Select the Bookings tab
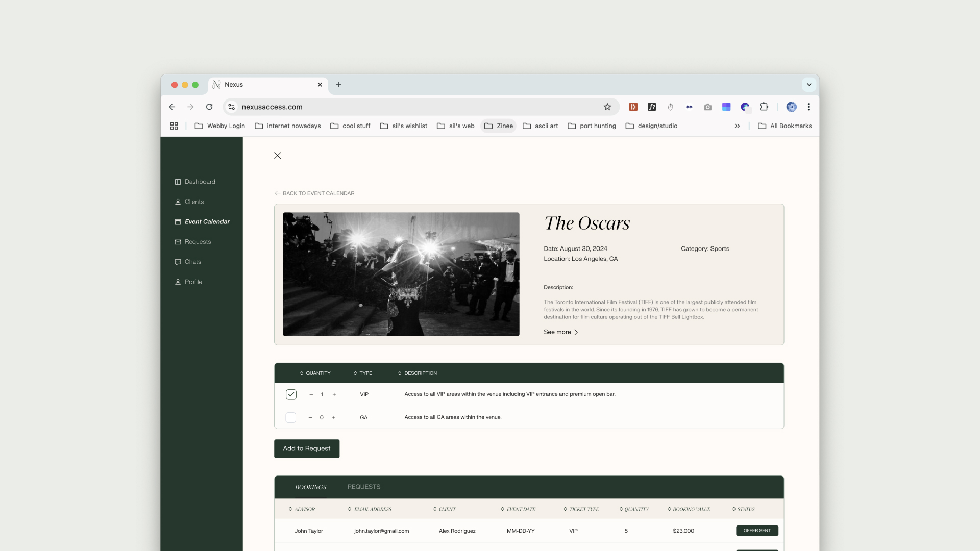This screenshot has width=980, height=551. [x=310, y=487]
